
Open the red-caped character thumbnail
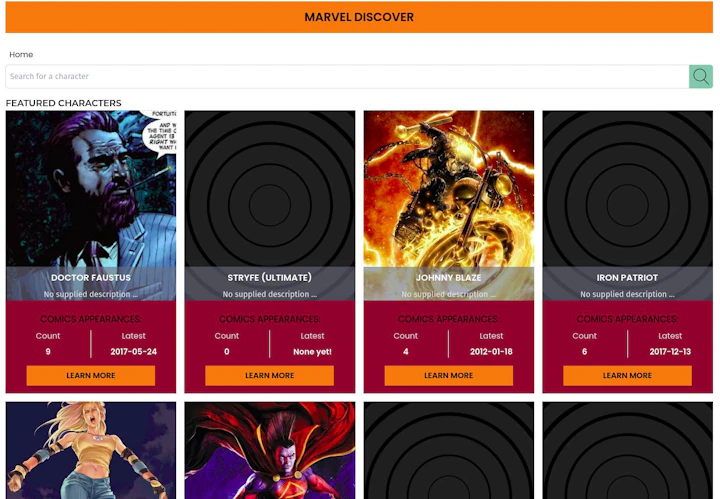[270, 450]
